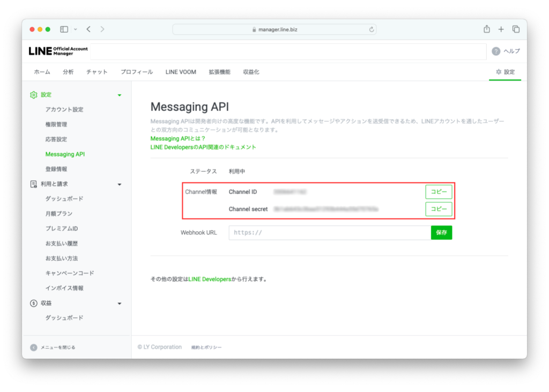This screenshot has height=392, width=549.
Task: Open the 月額プラン sidebar item
Action: pos(59,214)
